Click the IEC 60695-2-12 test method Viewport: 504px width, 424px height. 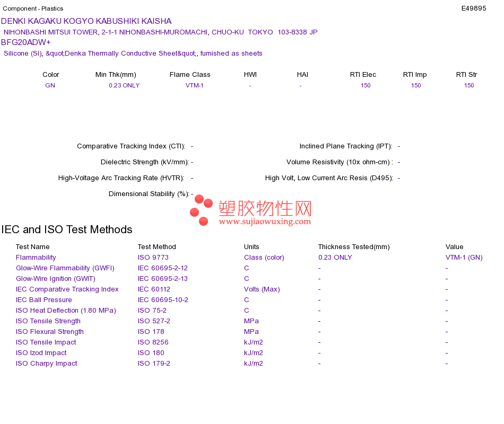point(163,268)
